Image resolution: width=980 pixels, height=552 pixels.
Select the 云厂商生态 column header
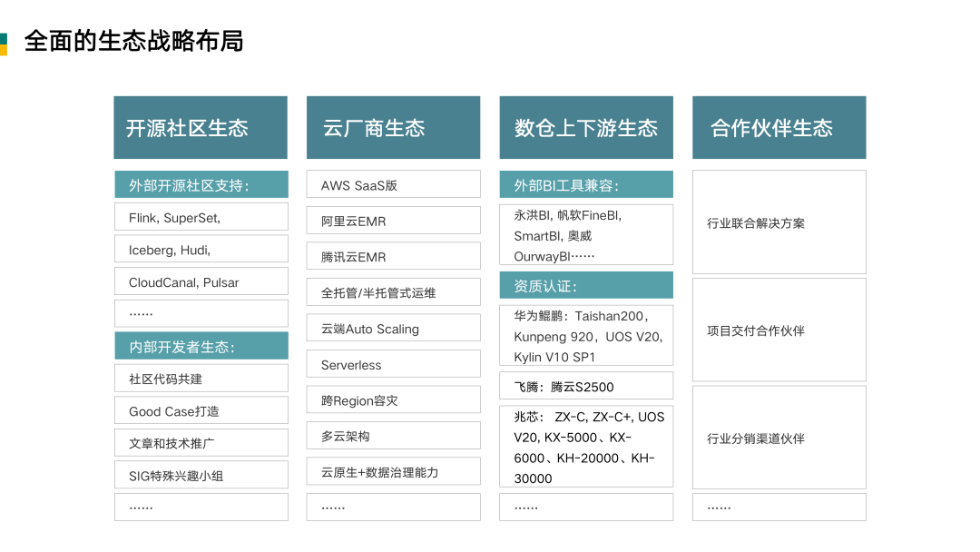click(x=393, y=127)
